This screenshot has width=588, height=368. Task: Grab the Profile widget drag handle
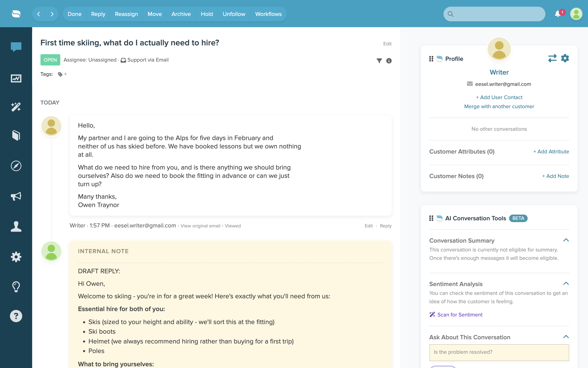point(431,59)
